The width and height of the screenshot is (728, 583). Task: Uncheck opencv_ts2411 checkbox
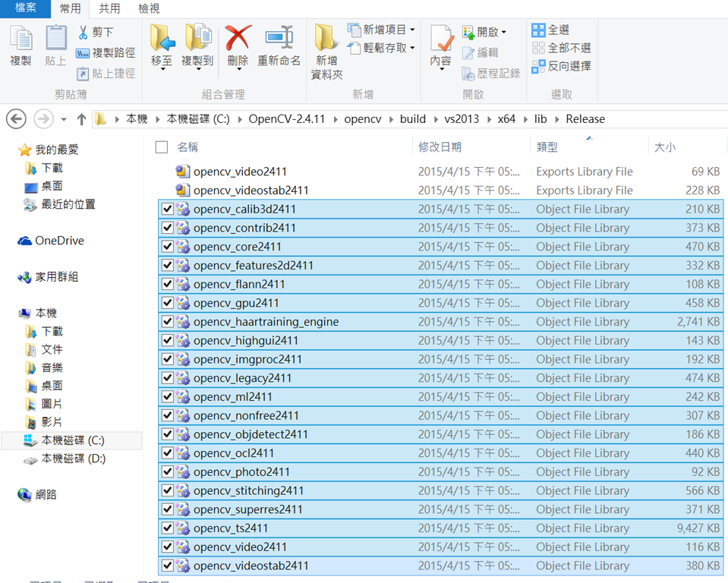(x=168, y=528)
